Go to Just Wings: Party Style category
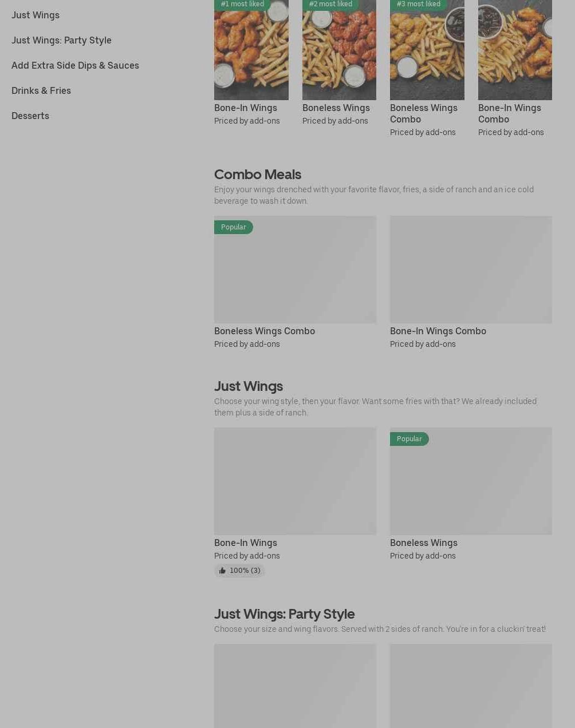Viewport: 575px width, 728px height. click(61, 40)
